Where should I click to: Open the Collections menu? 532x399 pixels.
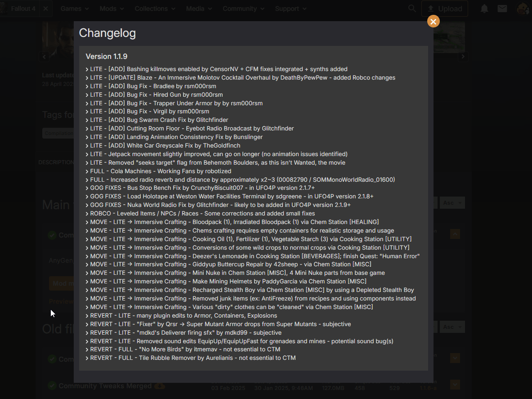tap(155, 9)
